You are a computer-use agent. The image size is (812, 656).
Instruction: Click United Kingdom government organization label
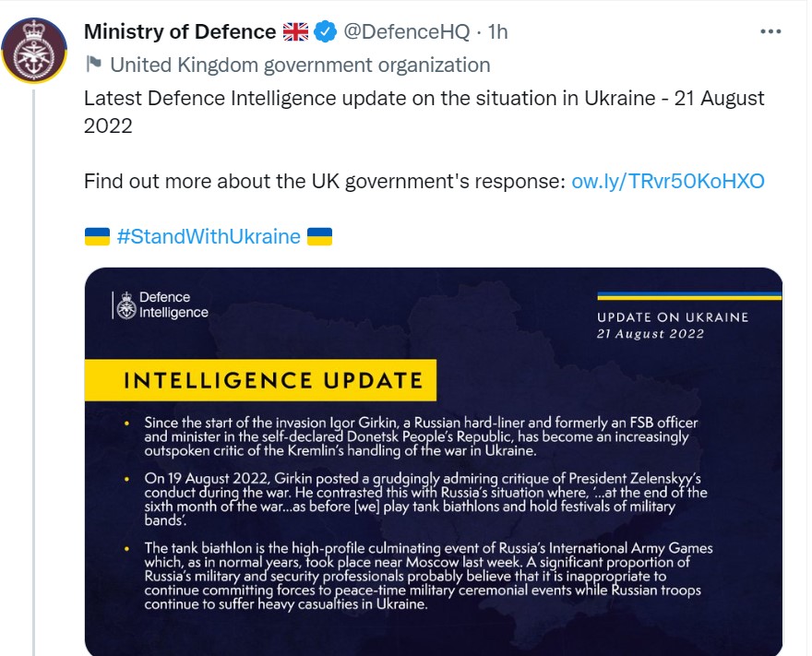click(x=300, y=65)
